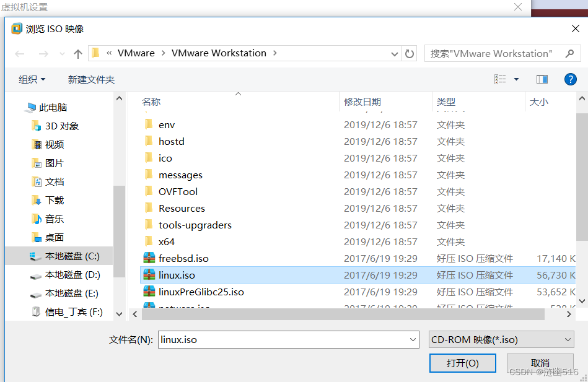588x382 pixels.
Task: Select the env folder icon
Action: click(149, 124)
